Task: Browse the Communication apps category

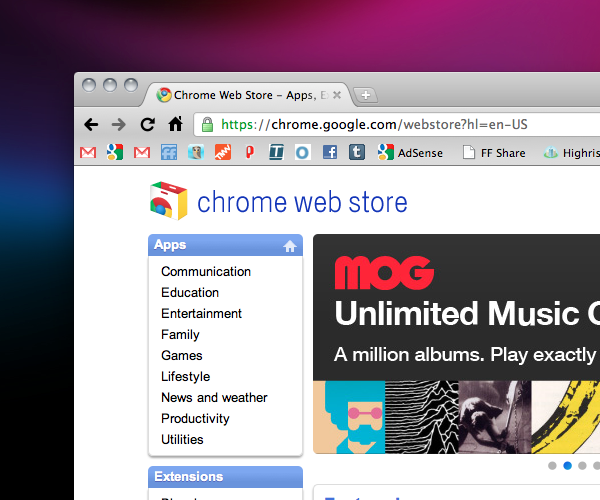Action: 206,272
